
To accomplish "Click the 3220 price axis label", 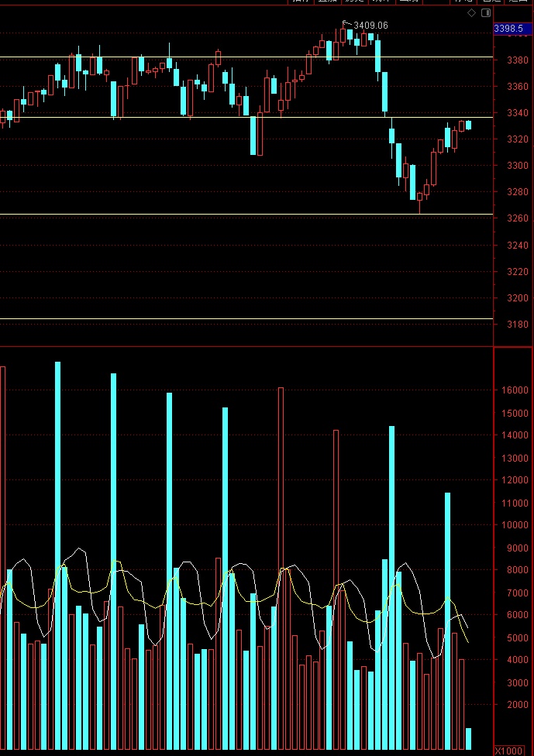I will pyautogui.click(x=518, y=271).
